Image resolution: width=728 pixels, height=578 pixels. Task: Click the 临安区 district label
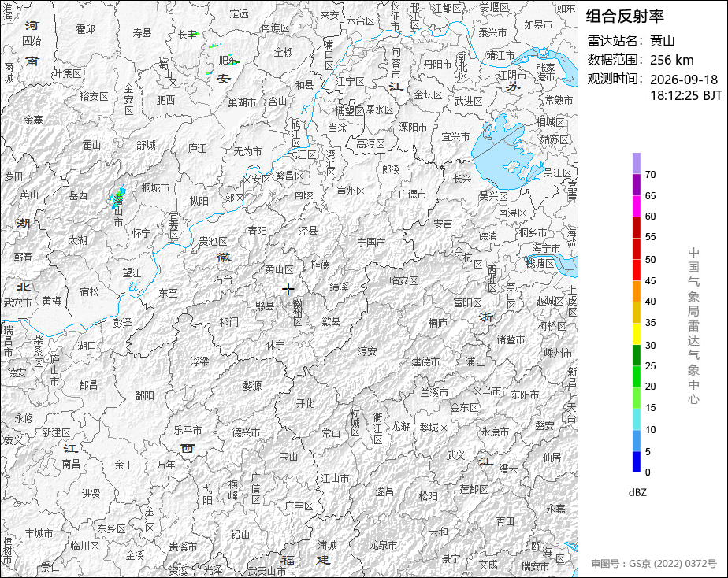click(x=403, y=280)
